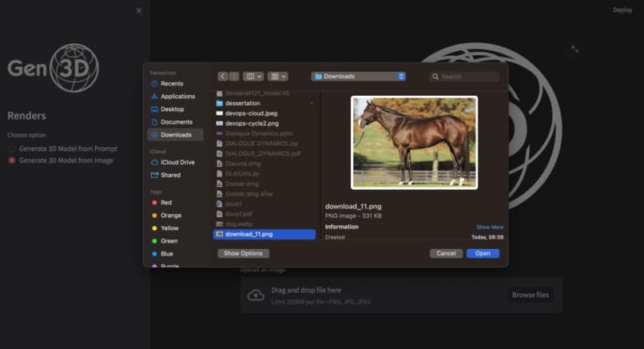Click the dimmed Docker.dmg alias file
Screen dimensions: 644x349
pos(264,194)
